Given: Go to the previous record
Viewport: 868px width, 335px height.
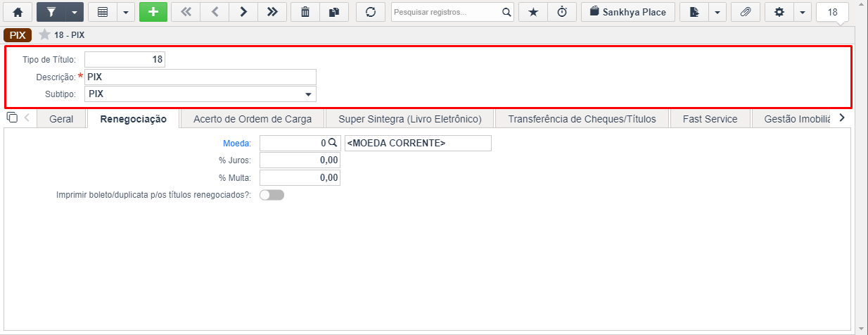Looking at the screenshot, I should pyautogui.click(x=215, y=12).
